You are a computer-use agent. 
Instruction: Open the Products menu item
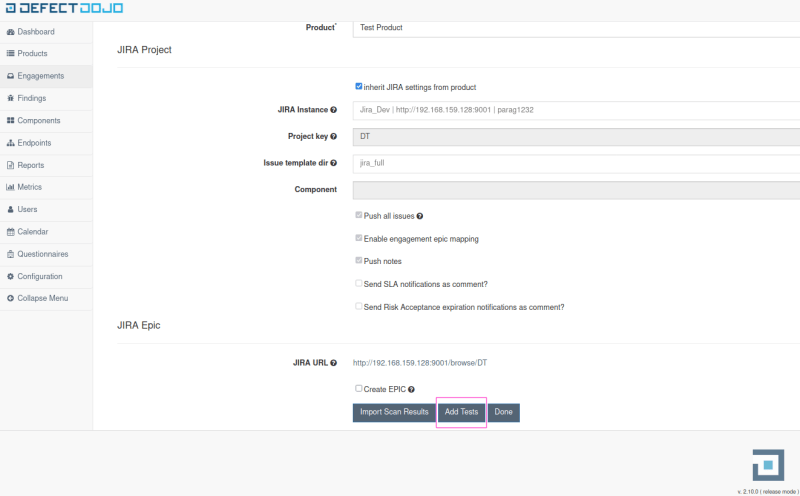coord(46,54)
